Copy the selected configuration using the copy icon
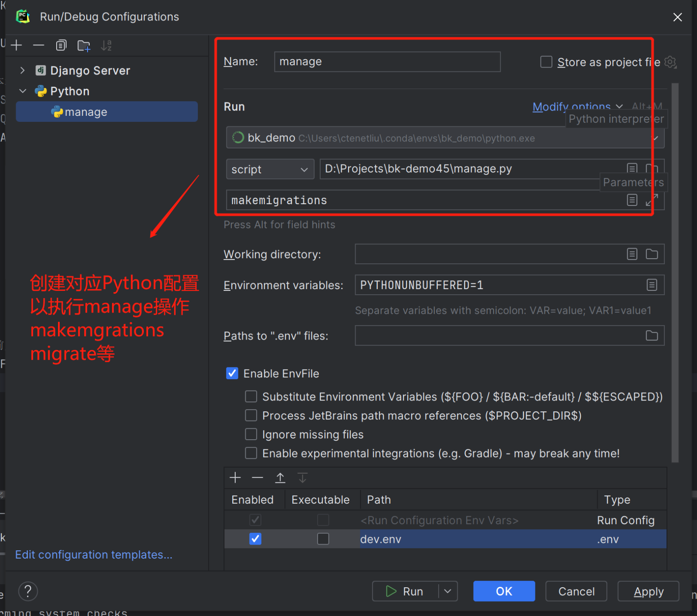 pyautogui.click(x=61, y=45)
